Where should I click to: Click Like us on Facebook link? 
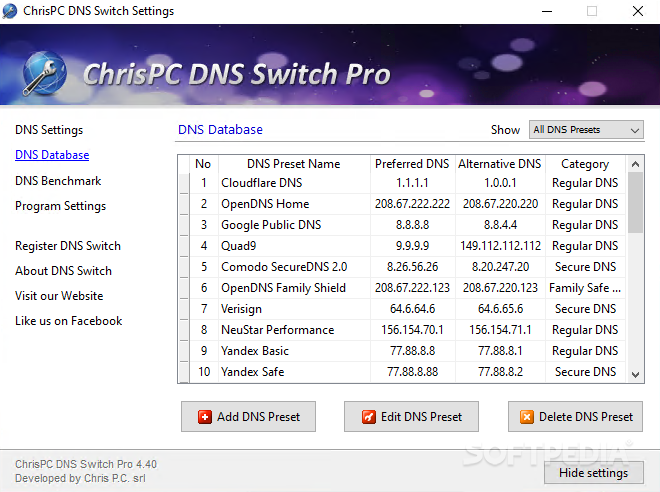[68, 321]
